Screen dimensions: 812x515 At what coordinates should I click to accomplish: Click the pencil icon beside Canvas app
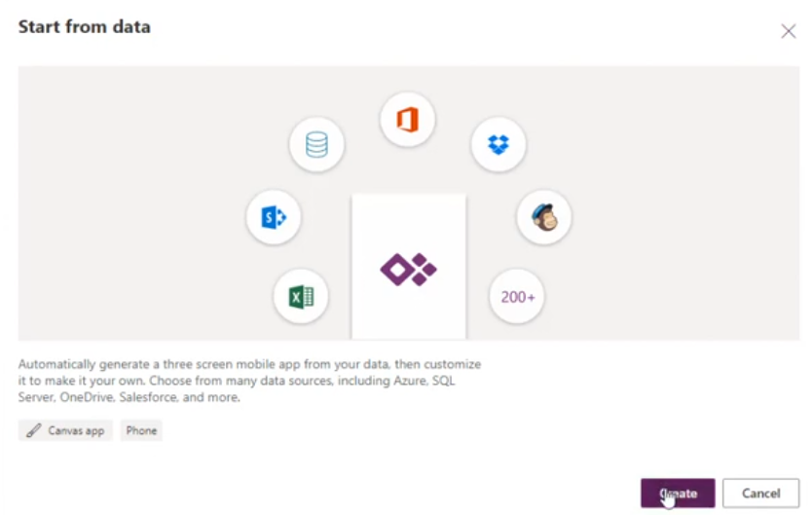pyautogui.click(x=34, y=430)
